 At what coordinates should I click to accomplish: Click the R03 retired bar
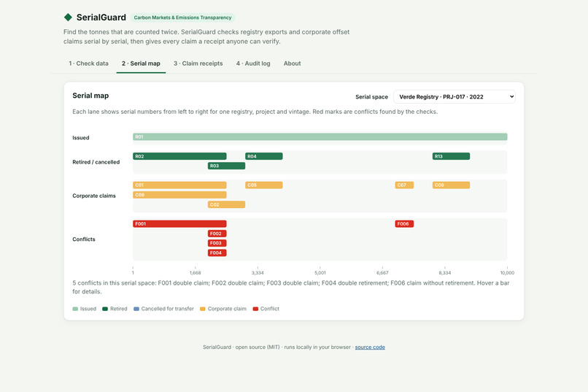pos(226,166)
